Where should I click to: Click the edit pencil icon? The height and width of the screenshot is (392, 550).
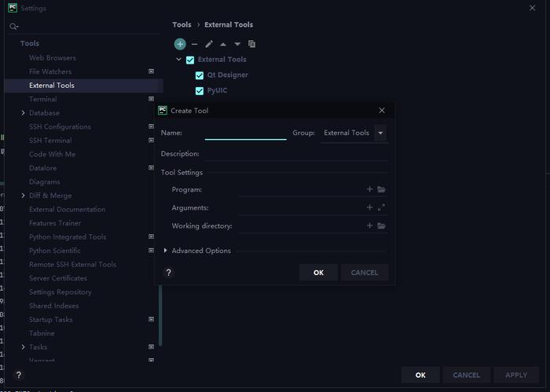pyautogui.click(x=209, y=44)
